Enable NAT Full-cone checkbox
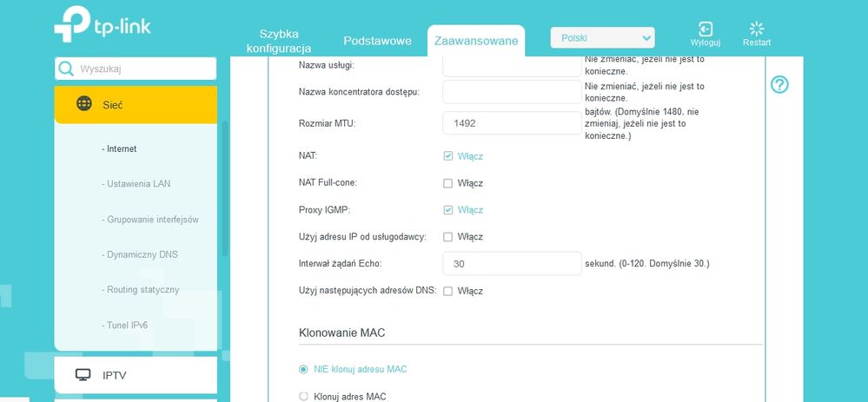Viewport: 868px width, 402px height. tap(448, 183)
